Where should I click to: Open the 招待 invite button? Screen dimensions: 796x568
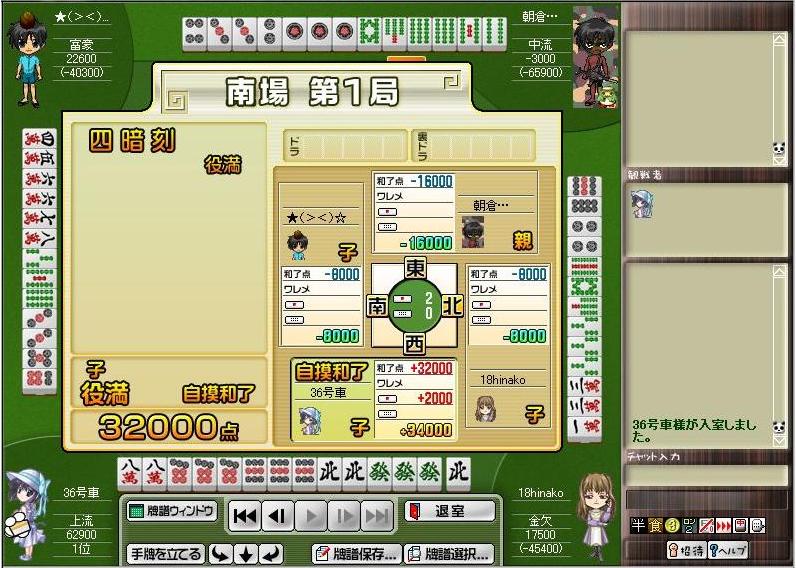coord(687,550)
